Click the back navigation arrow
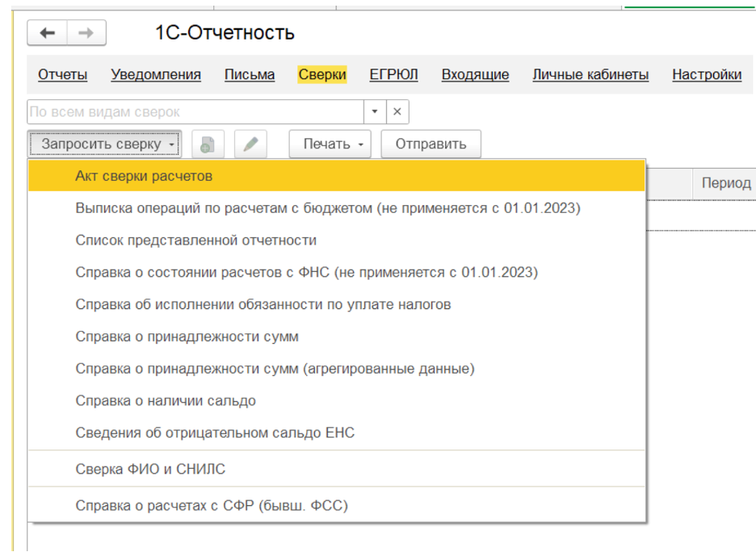 click(48, 33)
